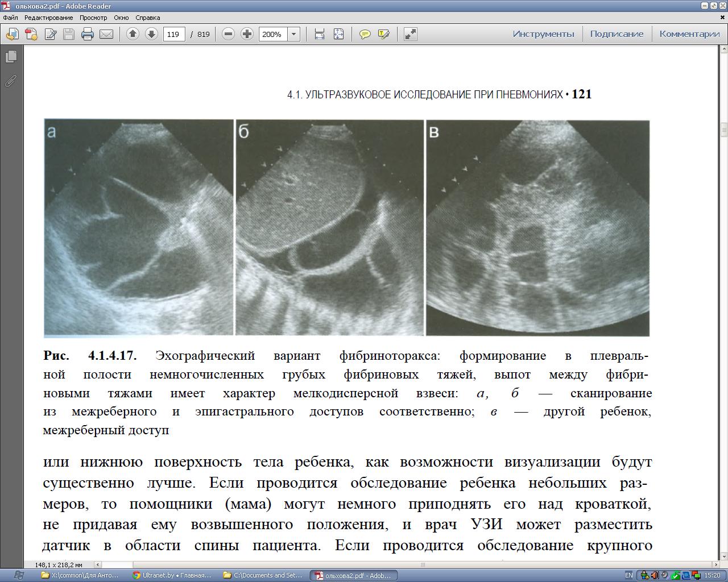Zoom out with the minus button
728x582 pixels.
click(x=228, y=34)
